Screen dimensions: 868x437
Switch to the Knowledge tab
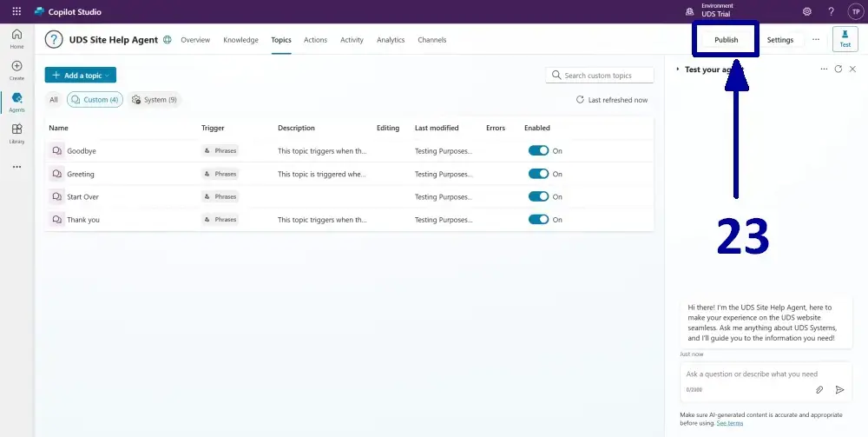point(240,40)
